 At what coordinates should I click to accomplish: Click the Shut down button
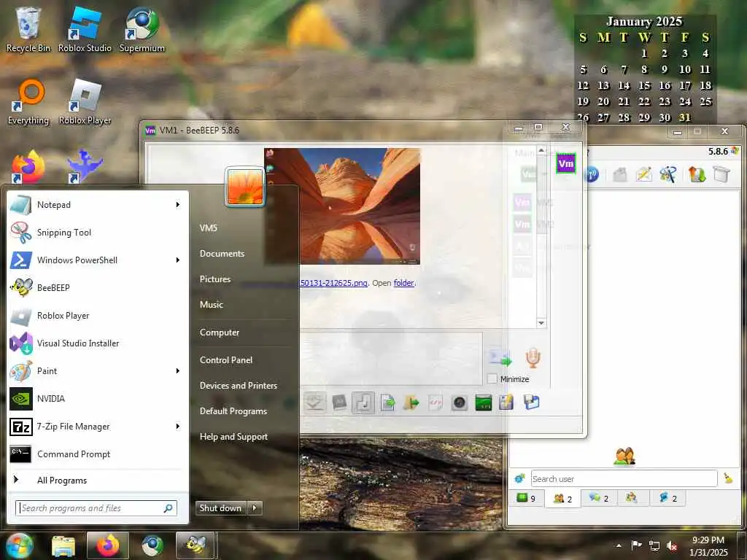coord(221,508)
